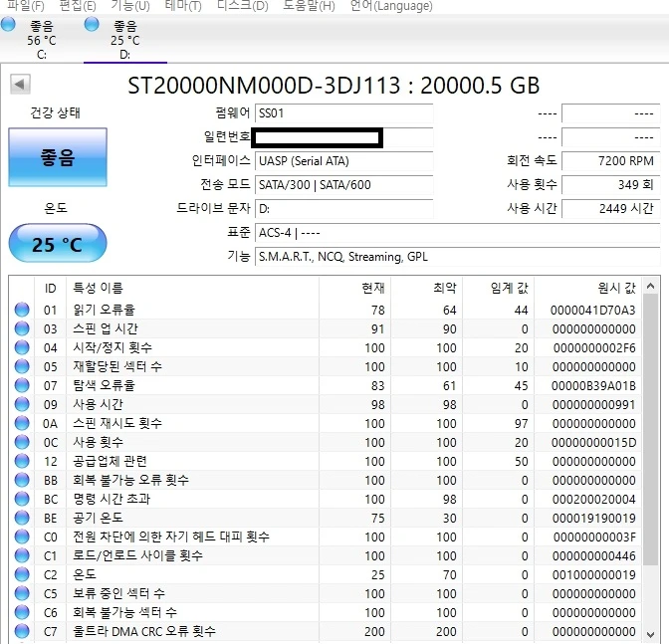
Task: Click status icon for BE 공기 온도
Action: [22, 518]
